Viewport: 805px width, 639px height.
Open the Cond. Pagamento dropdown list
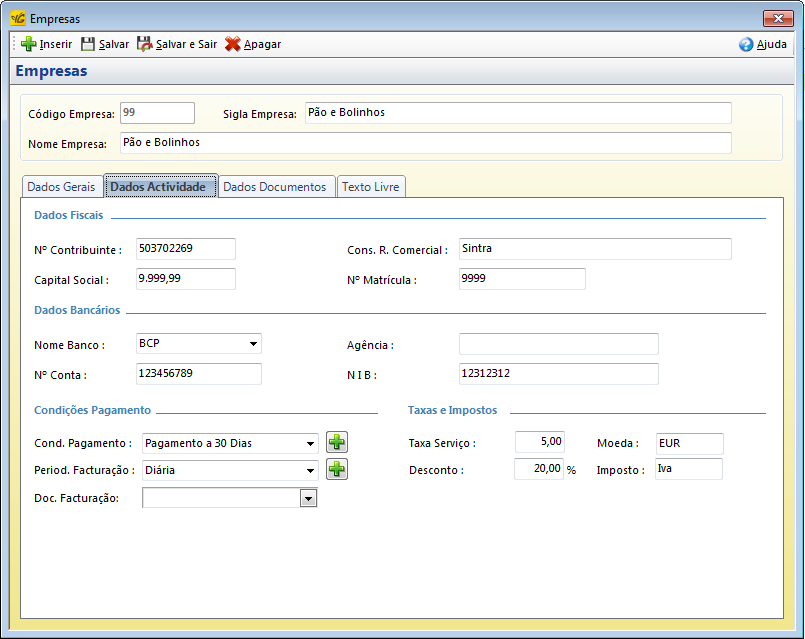[309, 443]
